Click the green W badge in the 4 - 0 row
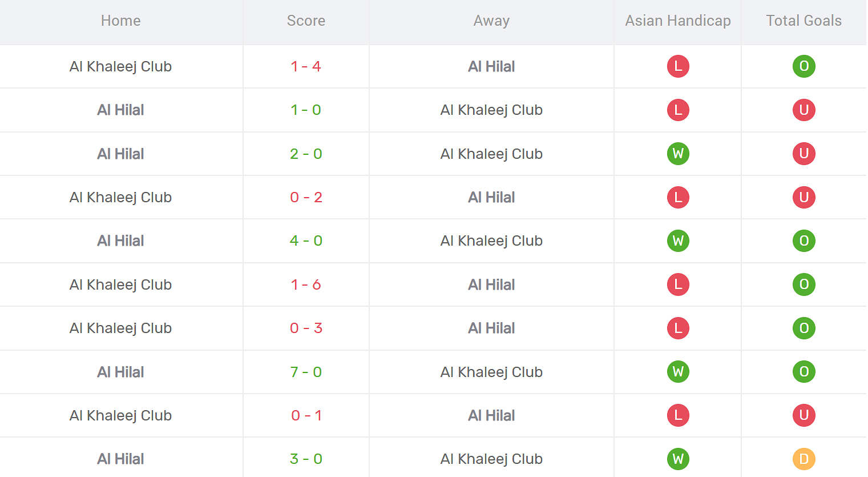868x477 pixels. (x=678, y=240)
